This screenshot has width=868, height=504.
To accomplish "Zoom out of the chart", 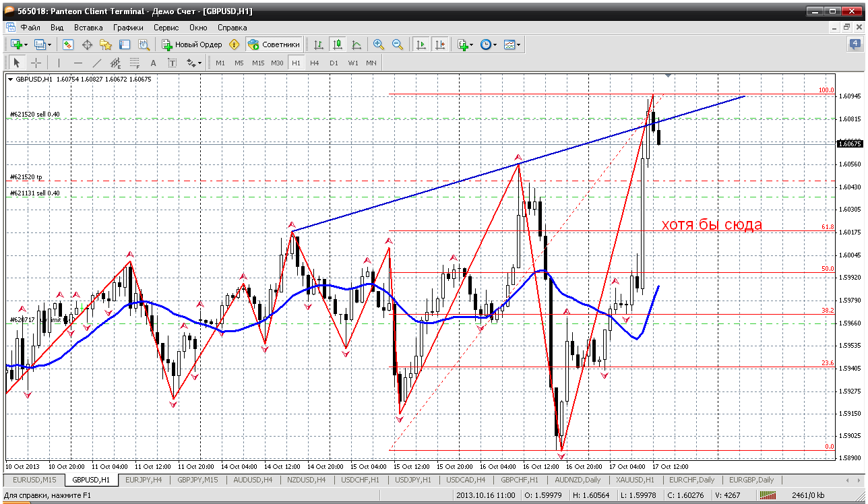I will 398,44.
